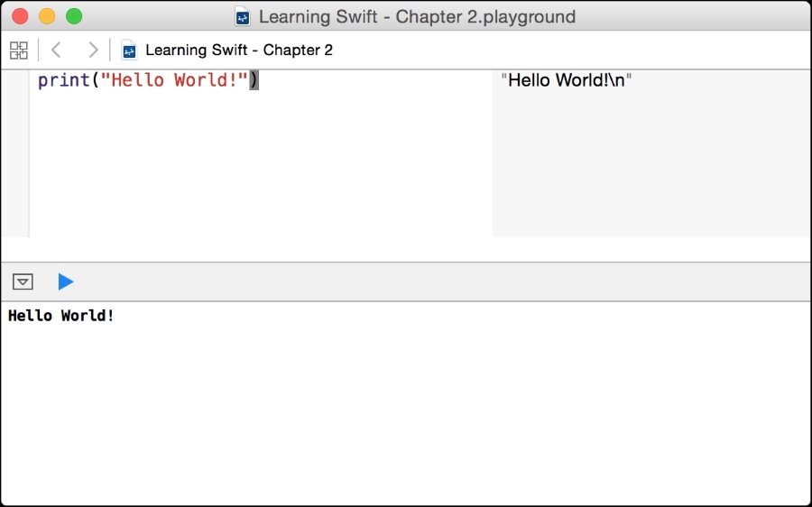Click the playground file icon in jump bar
Image resolution: width=812 pixels, height=507 pixels.
point(129,51)
